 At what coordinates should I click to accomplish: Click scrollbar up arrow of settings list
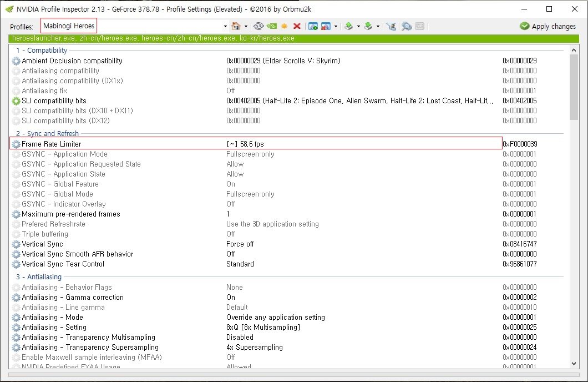click(x=574, y=50)
